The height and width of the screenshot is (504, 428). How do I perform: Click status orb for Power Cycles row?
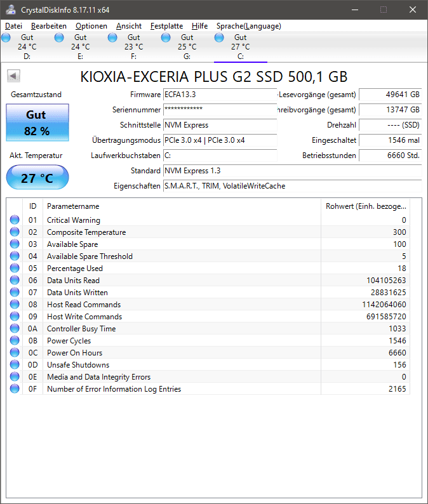[15, 340]
